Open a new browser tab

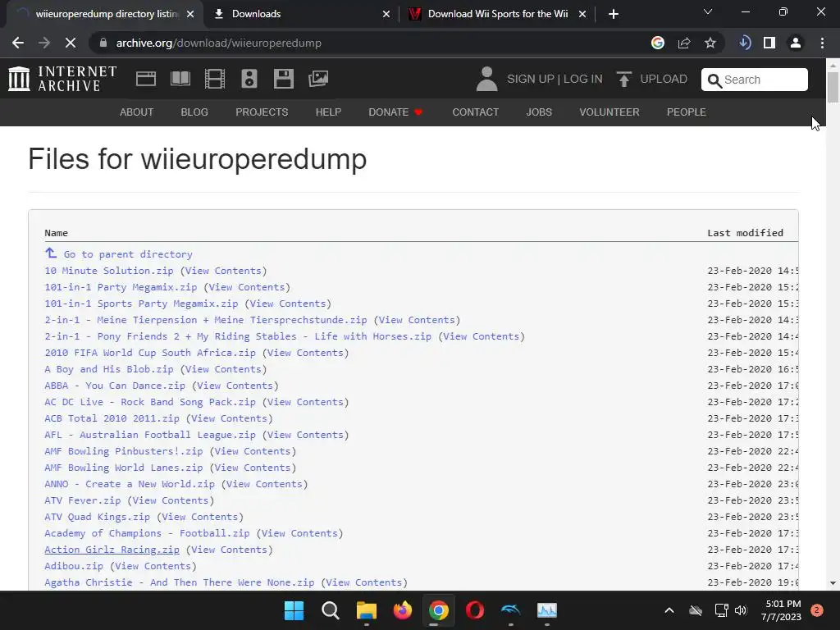coord(614,14)
